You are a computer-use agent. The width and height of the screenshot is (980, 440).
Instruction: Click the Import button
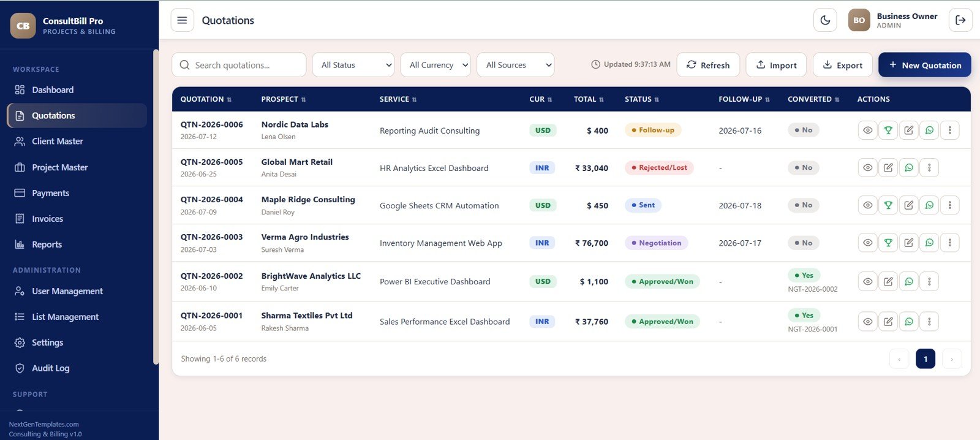[776, 65]
